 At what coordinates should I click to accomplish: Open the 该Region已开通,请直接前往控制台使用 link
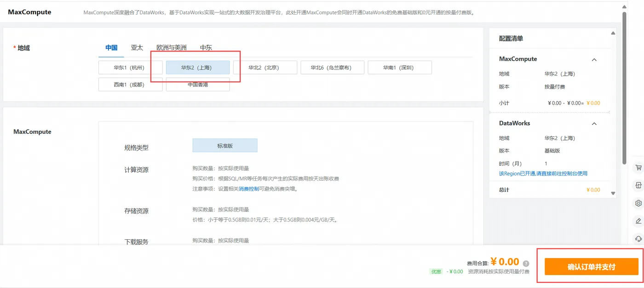pos(543,174)
